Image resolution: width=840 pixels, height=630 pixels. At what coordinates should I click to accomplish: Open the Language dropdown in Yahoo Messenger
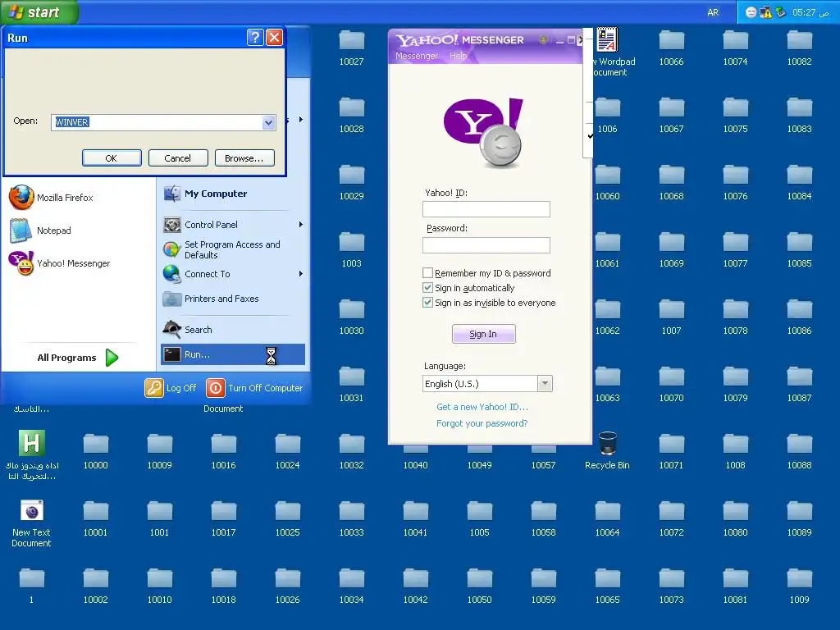click(545, 384)
